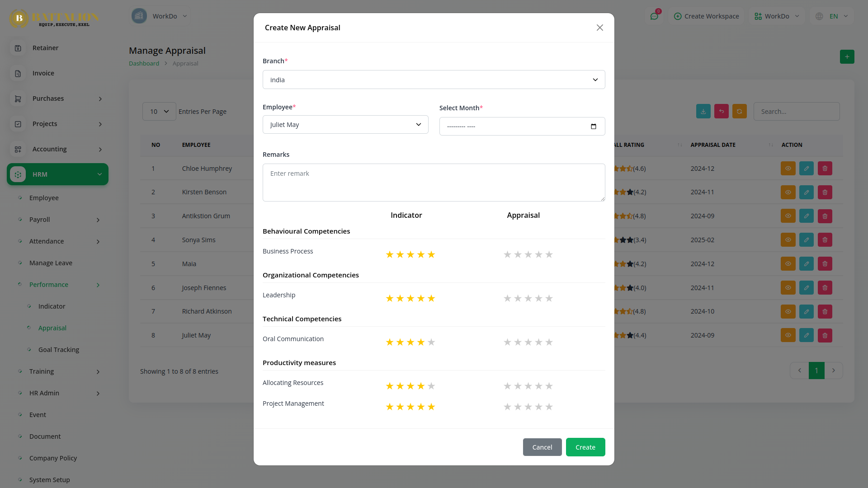Open the Indicator sidebar menu item
This screenshot has width=868, height=488.
52,306
